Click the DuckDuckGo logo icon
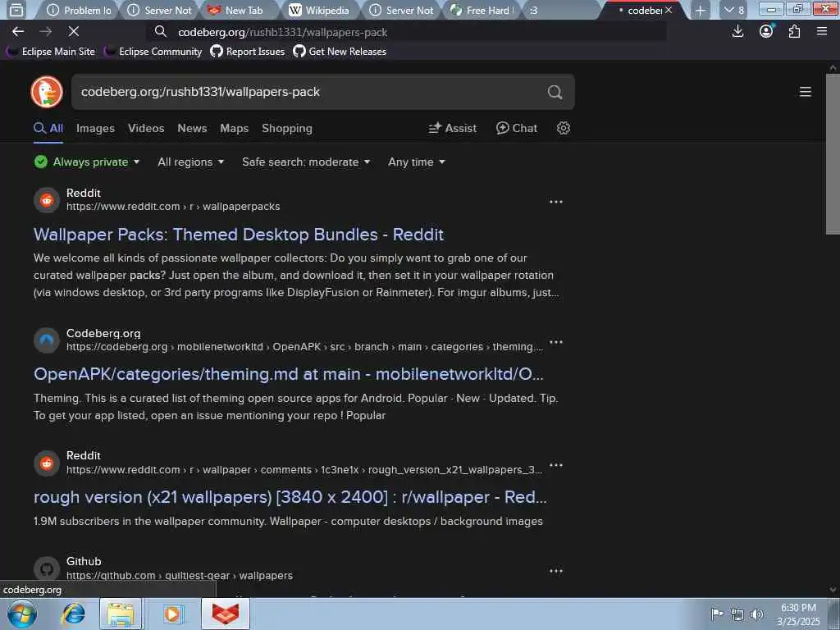This screenshot has width=840, height=630. tap(47, 92)
